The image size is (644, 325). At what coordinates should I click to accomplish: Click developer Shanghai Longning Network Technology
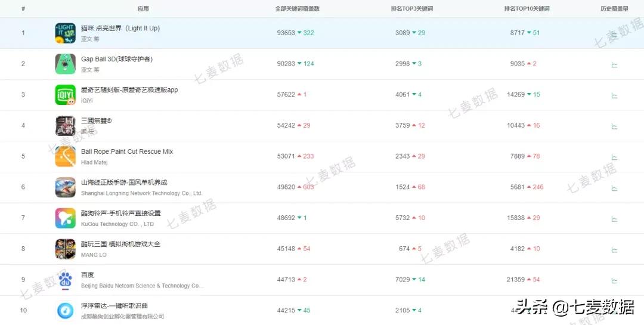coord(142,193)
